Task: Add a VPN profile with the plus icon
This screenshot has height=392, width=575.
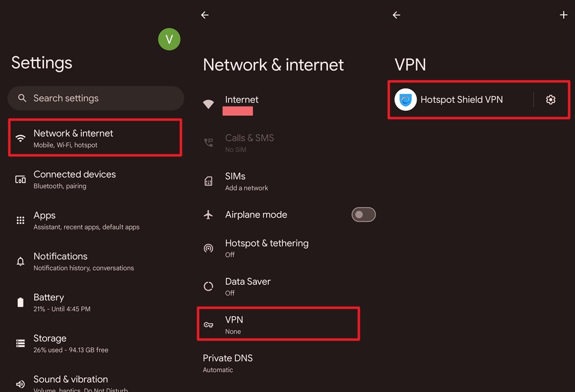Action: pos(564,15)
